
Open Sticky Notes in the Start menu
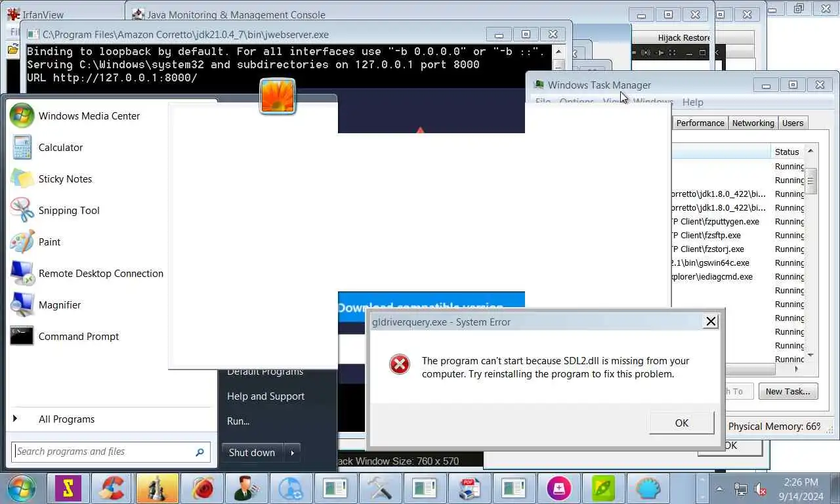click(65, 179)
